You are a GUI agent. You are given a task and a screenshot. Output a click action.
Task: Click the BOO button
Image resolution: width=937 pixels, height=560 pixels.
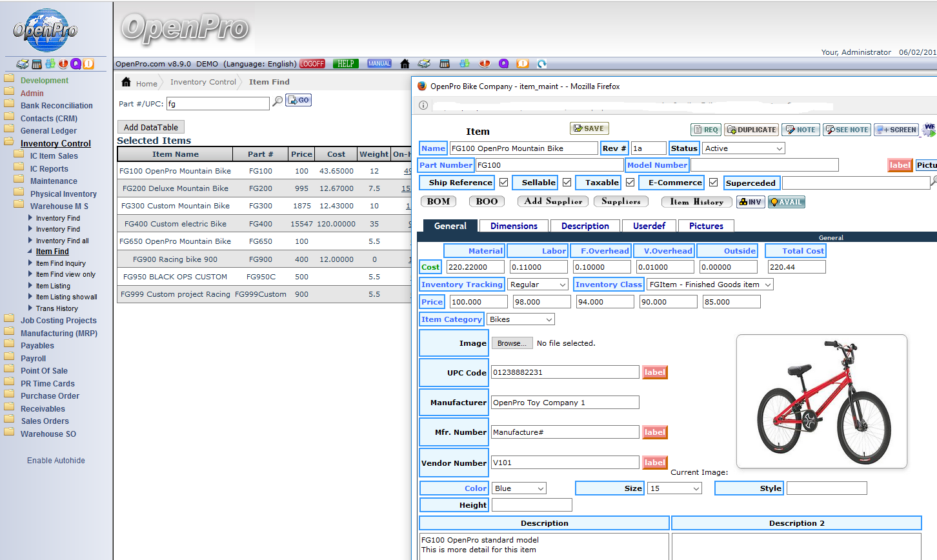pos(487,201)
